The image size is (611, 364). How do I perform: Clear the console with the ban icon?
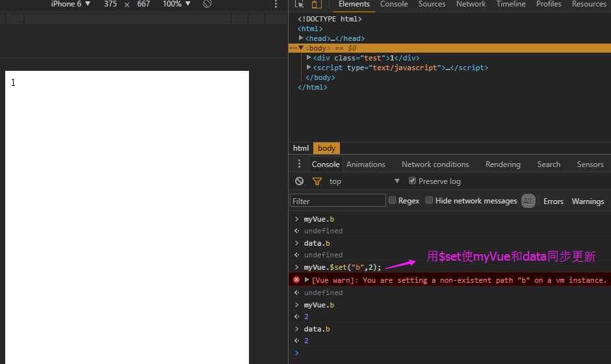(299, 181)
